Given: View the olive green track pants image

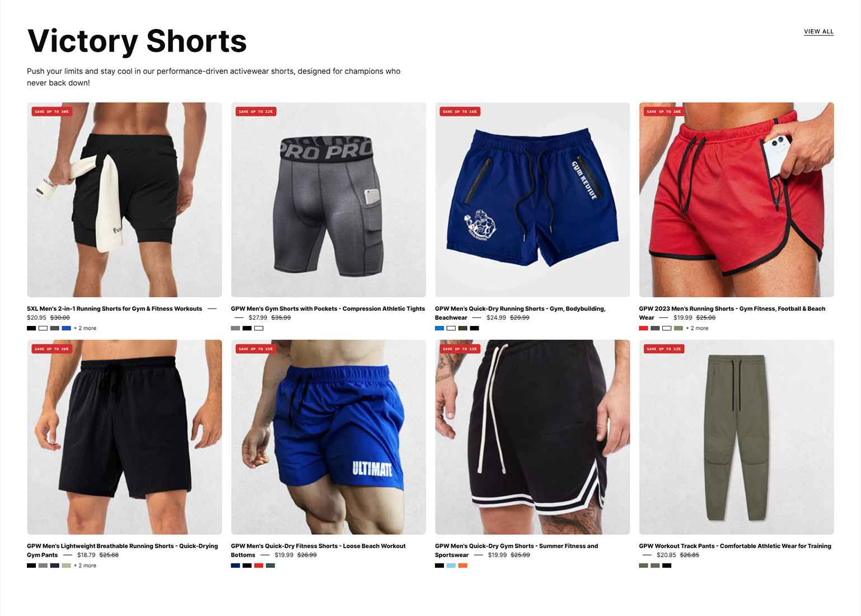Looking at the screenshot, I should pos(736,437).
